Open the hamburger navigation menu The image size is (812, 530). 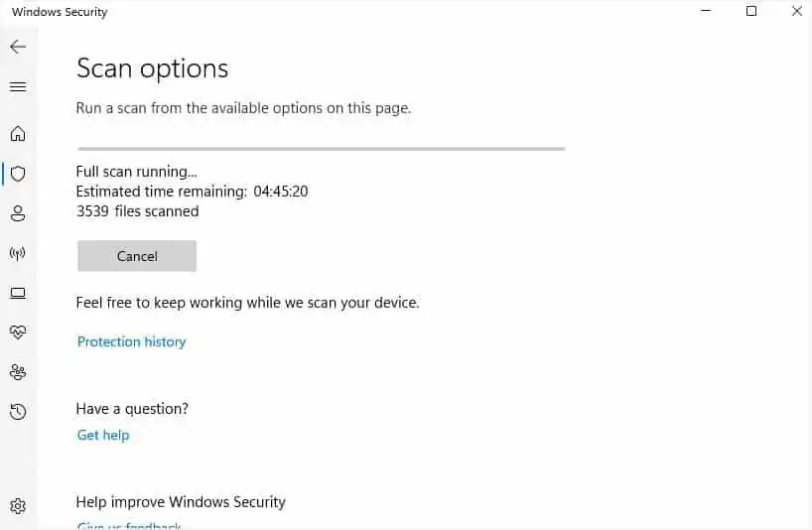click(18, 87)
